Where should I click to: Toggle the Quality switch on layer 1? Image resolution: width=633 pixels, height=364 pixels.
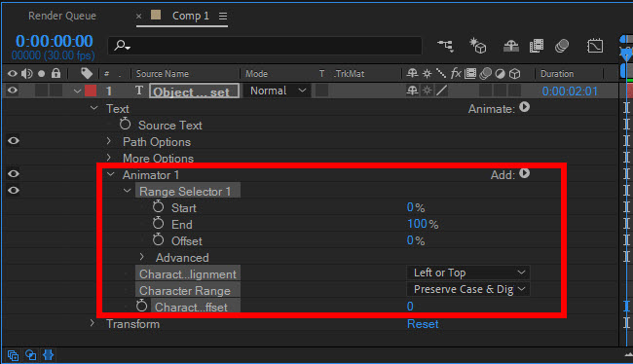pyautogui.click(x=442, y=91)
